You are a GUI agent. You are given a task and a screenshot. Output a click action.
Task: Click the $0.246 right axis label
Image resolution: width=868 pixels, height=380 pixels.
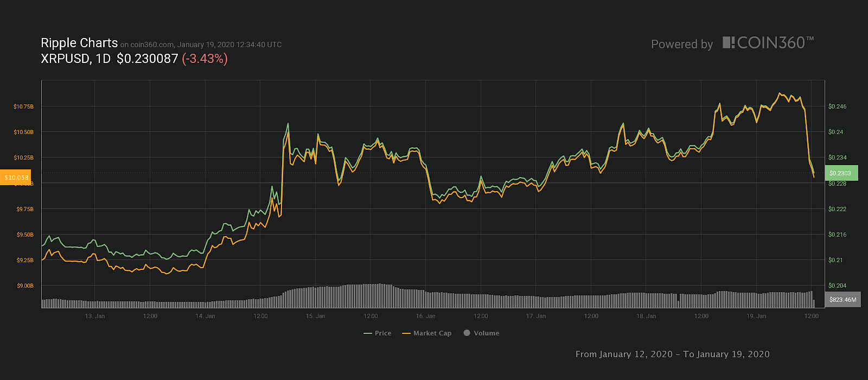(837, 107)
